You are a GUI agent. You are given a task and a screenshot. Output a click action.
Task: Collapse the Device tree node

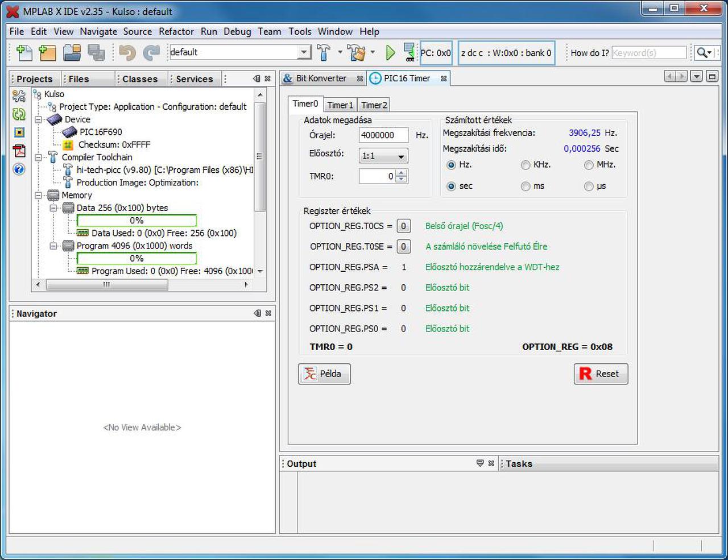pos(39,119)
